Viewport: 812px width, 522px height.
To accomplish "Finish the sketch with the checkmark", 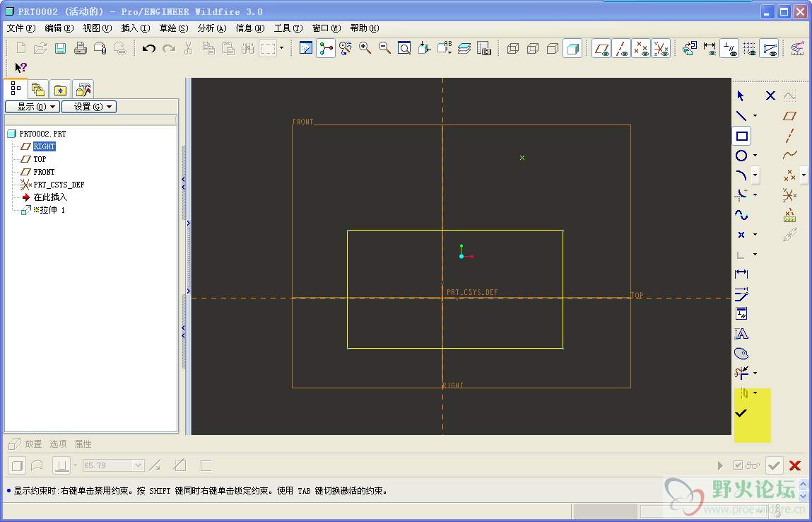I will [x=741, y=413].
